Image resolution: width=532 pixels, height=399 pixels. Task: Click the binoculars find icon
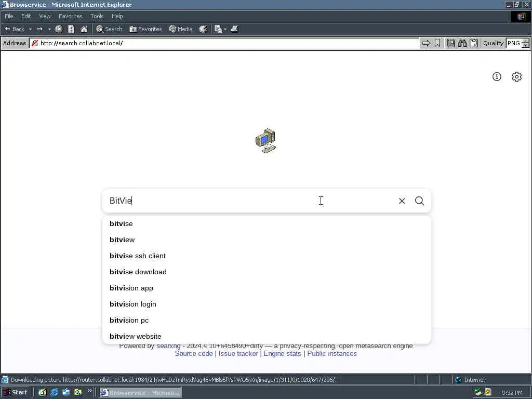pyautogui.click(x=462, y=43)
